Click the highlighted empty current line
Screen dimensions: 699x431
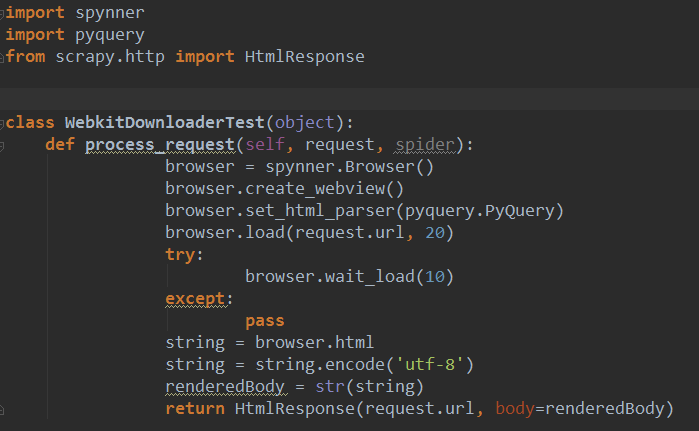(350, 99)
